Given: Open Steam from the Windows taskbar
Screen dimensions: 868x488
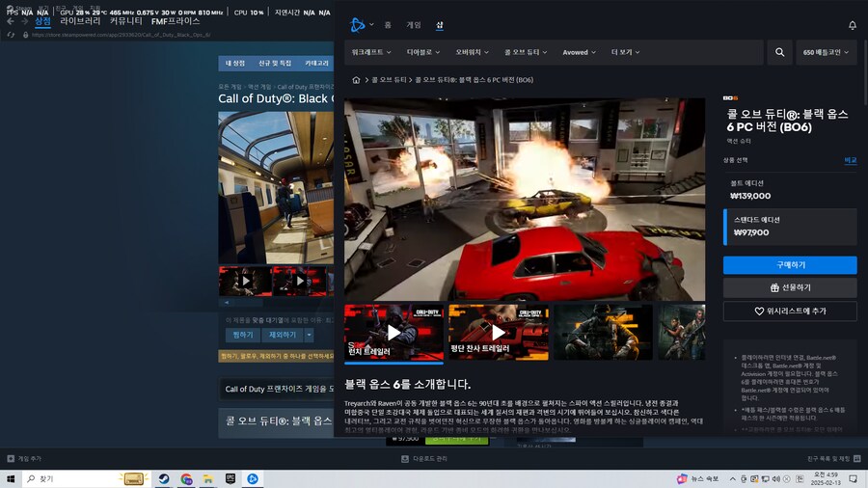Looking at the screenshot, I should [x=164, y=478].
